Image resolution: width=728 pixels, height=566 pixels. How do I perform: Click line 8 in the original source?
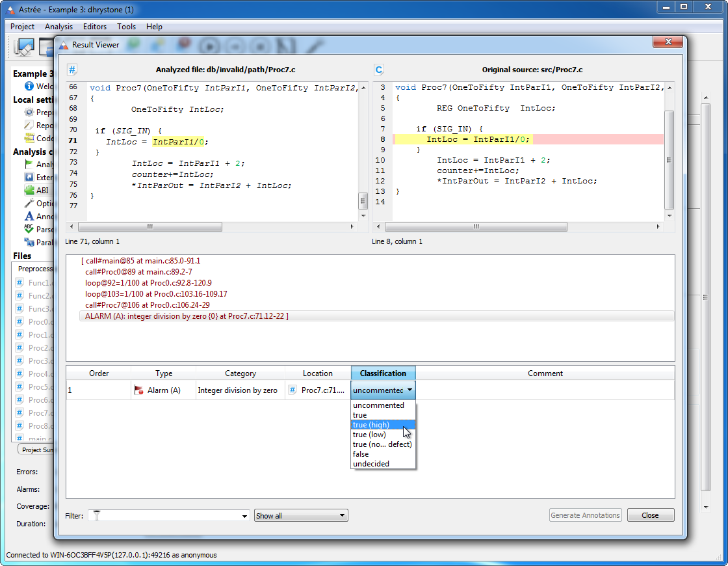[x=528, y=139]
